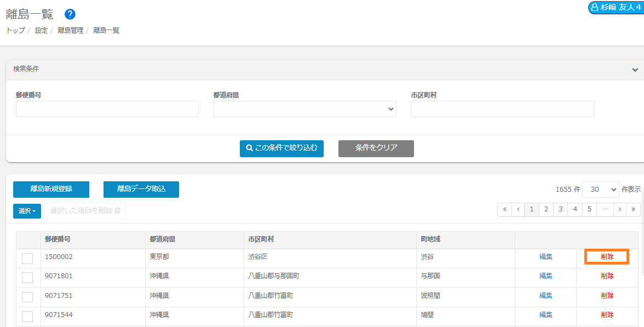Go to the last page using » icon

tap(633, 209)
